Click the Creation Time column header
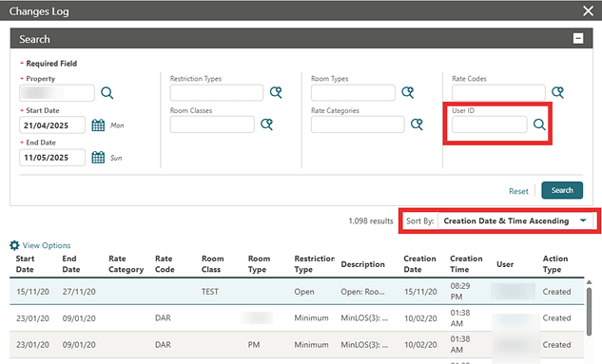The height and width of the screenshot is (364, 602). tap(466, 264)
